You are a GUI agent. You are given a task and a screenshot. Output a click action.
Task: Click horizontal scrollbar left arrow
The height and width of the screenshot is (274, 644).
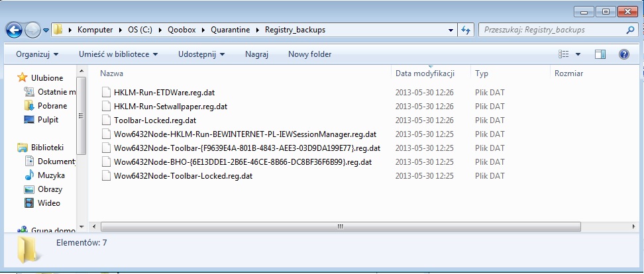(94, 226)
